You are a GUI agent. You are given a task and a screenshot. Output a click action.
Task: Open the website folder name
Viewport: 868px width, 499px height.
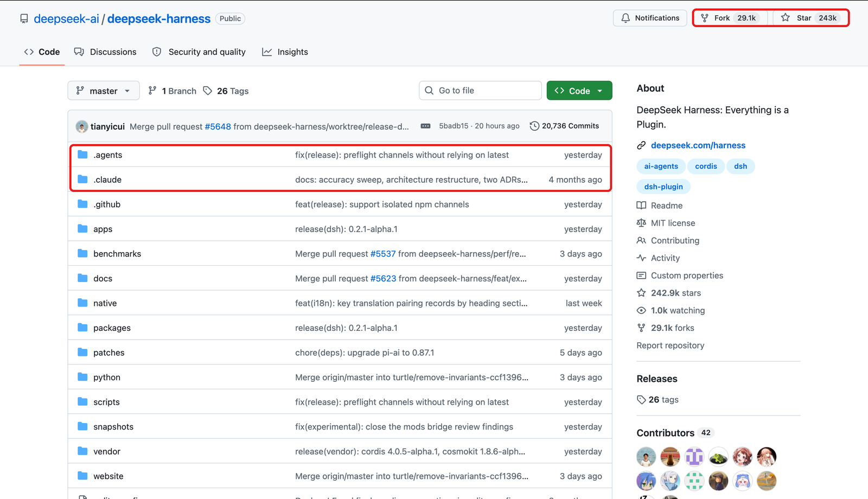click(x=108, y=476)
